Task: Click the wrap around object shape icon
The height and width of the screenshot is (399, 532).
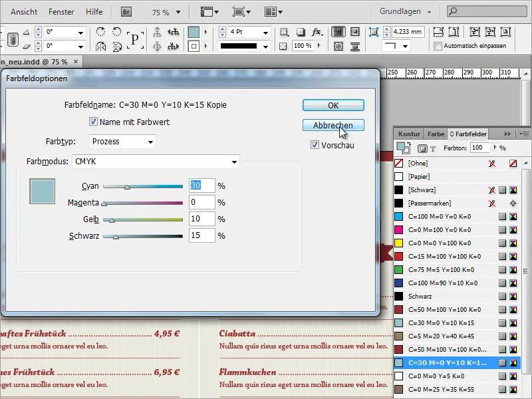Action: [338, 46]
